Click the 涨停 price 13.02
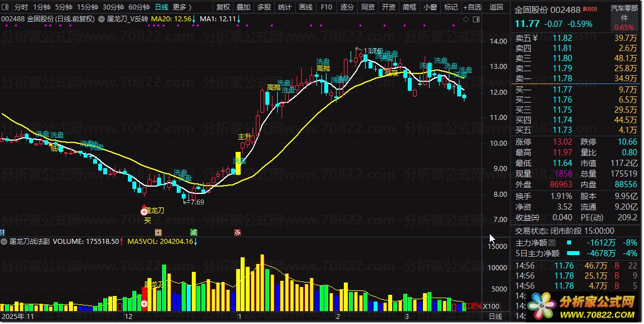Image resolution: width=644 pixels, height=324 pixels. 562,142
